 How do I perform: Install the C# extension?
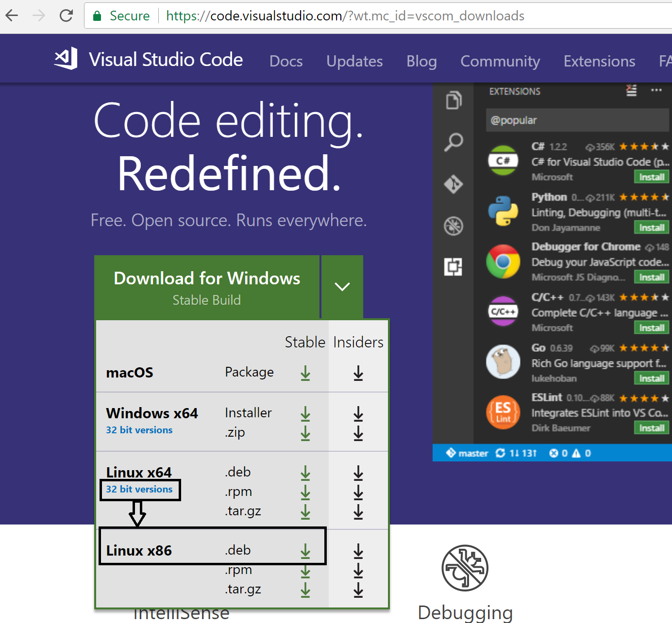pos(652,177)
